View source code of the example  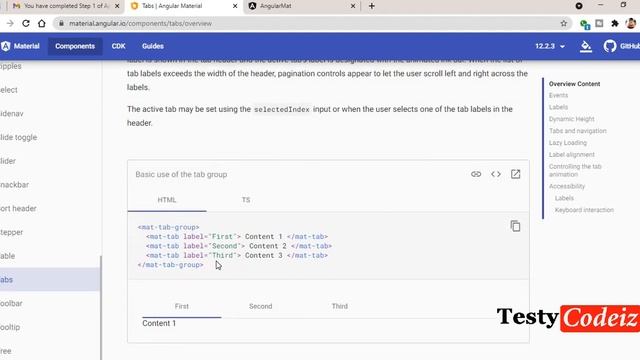coord(496,174)
